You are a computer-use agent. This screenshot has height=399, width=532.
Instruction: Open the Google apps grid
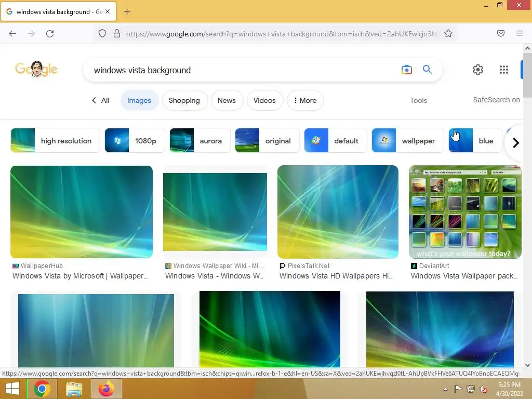[504, 70]
